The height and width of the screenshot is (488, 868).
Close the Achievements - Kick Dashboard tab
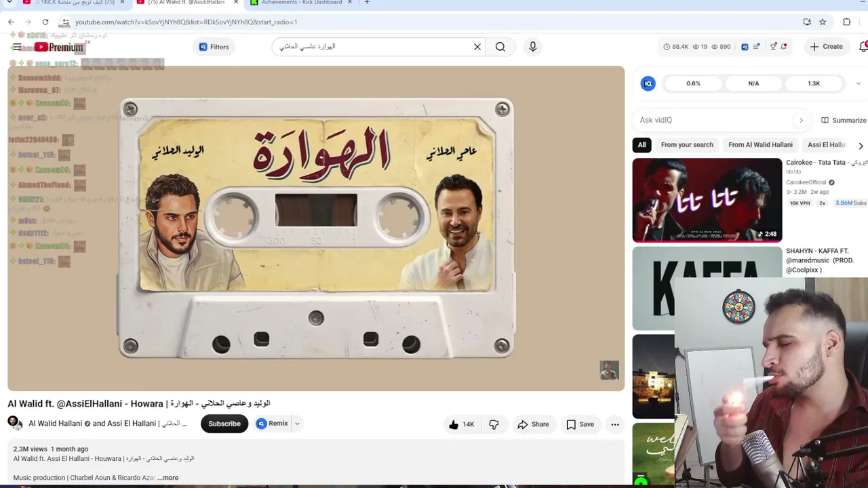point(350,3)
